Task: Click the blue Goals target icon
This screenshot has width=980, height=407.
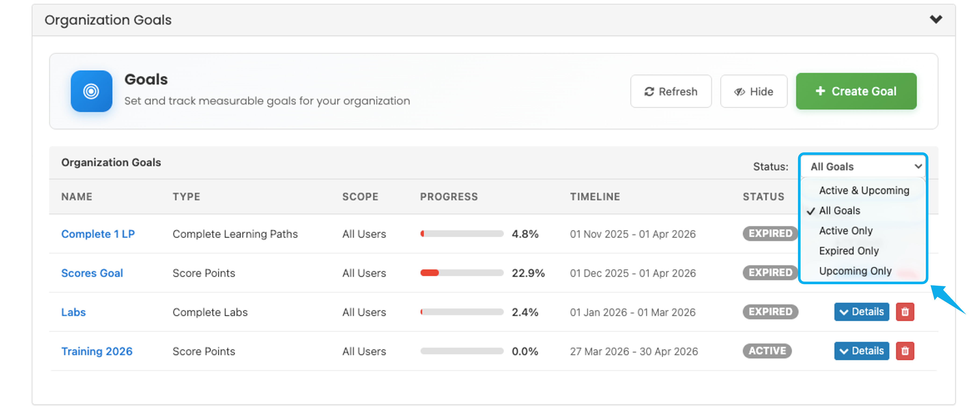Action: [91, 91]
